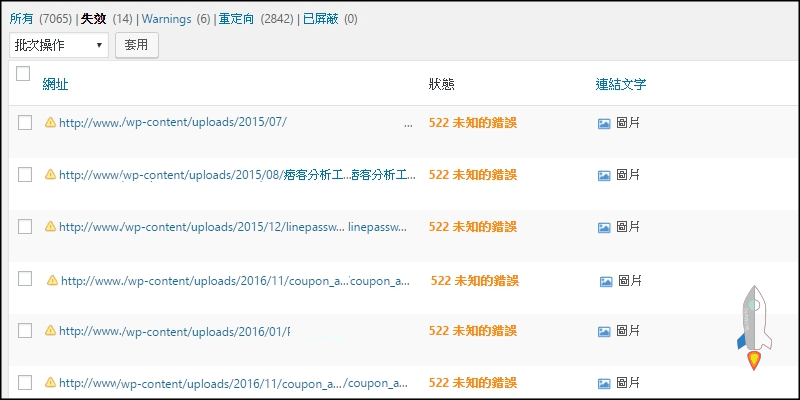Viewport: 800px width, 400px height.
Task: Open the 重定向 redirects filter
Action: click(238, 18)
